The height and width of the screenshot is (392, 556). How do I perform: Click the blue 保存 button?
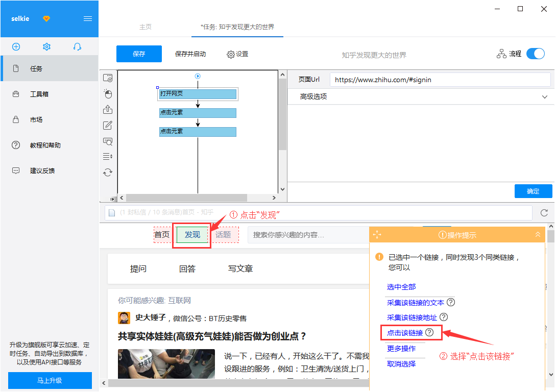(139, 54)
